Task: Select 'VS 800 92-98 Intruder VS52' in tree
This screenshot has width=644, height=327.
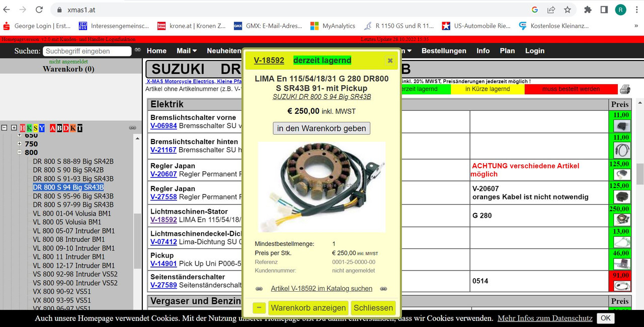Action: coord(75,274)
